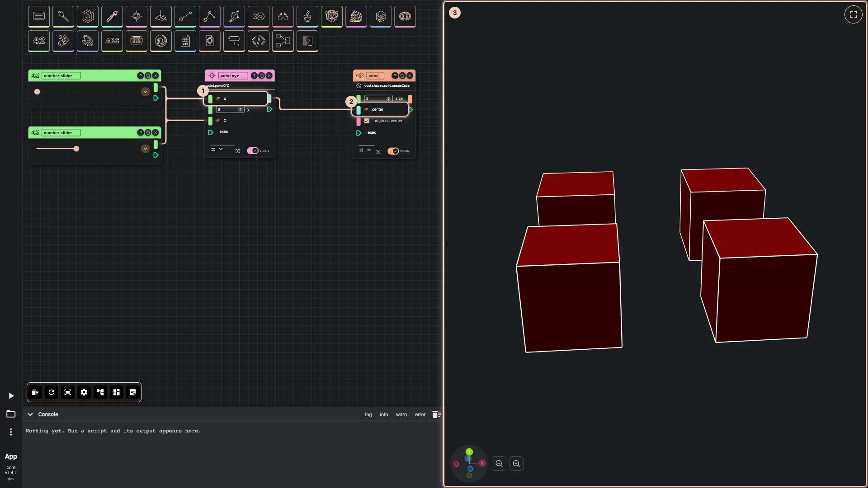This screenshot has height=488, width=868.
Task: Click the paint palette toolbar icon
Action: coord(88,41)
